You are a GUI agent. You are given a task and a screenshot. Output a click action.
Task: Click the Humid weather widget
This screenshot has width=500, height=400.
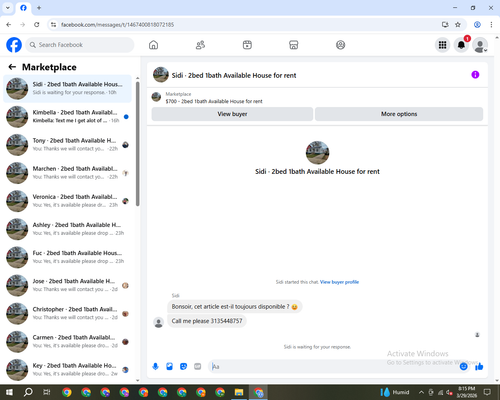(x=395, y=392)
